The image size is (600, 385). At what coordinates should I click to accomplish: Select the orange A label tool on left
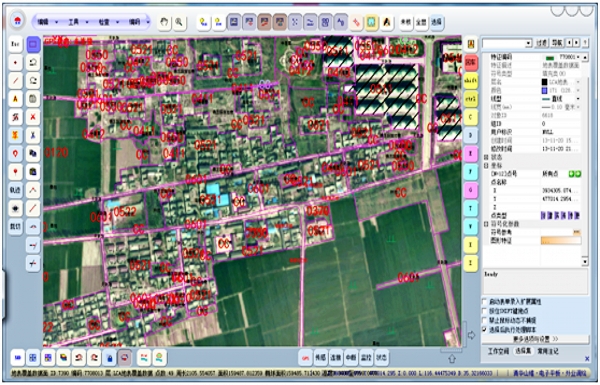pos(15,99)
